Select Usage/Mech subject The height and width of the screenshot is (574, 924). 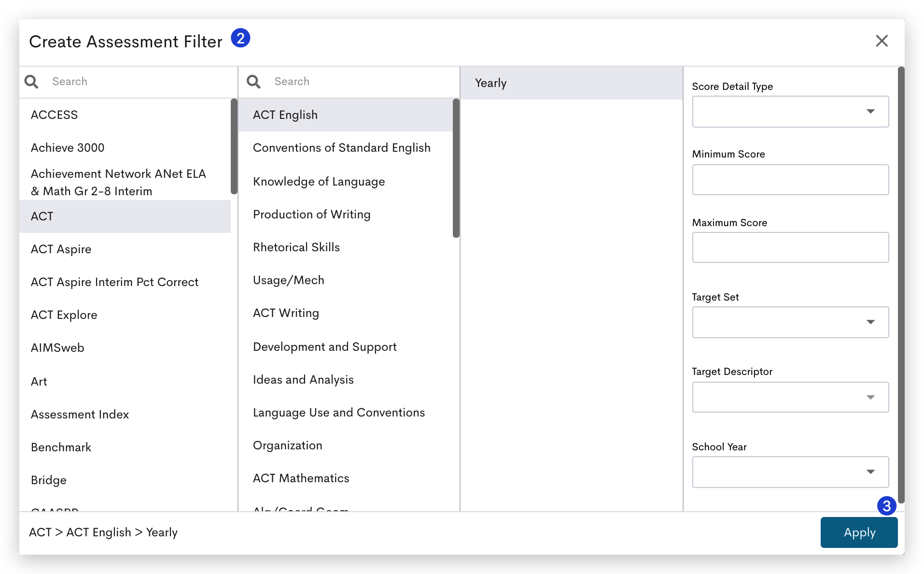click(346, 280)
